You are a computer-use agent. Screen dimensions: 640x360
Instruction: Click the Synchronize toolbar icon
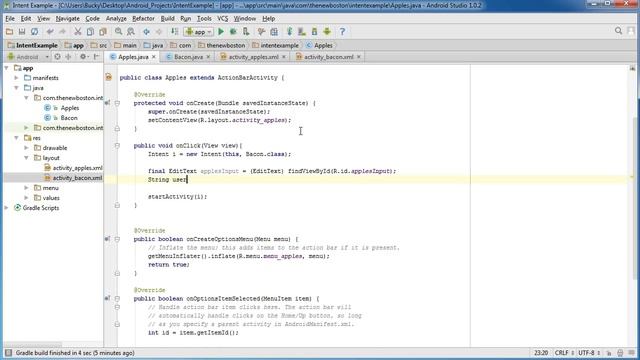35,31
